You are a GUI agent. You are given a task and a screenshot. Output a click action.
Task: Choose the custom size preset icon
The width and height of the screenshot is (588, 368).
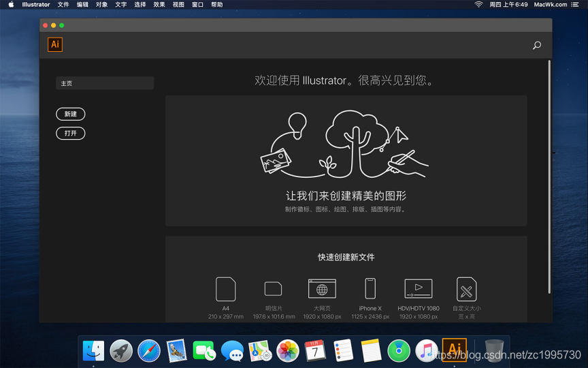466,289
